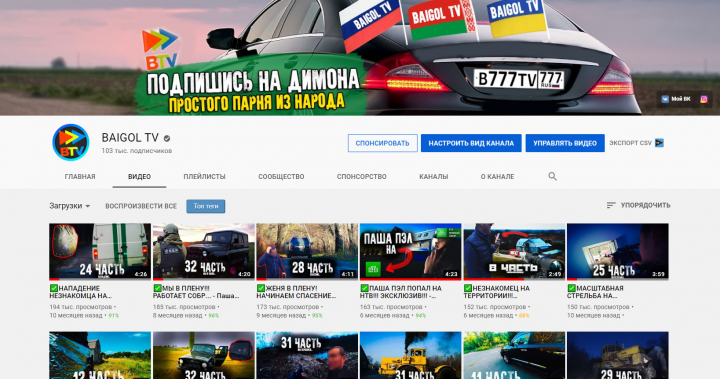Viewport: 720px width, 379px height.
Task: Click the verified badge next to BAIGOL TV
Action: pos(167,138)
